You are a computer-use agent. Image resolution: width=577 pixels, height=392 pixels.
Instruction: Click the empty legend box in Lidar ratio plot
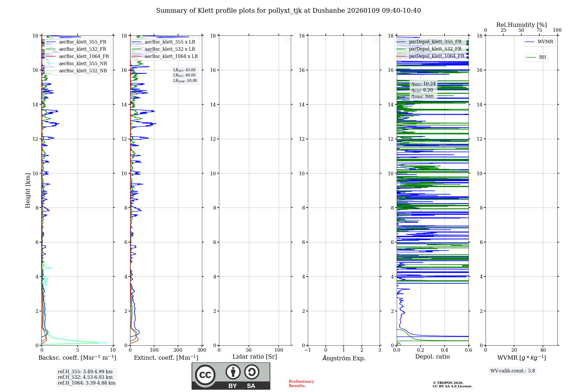(287, 40)
